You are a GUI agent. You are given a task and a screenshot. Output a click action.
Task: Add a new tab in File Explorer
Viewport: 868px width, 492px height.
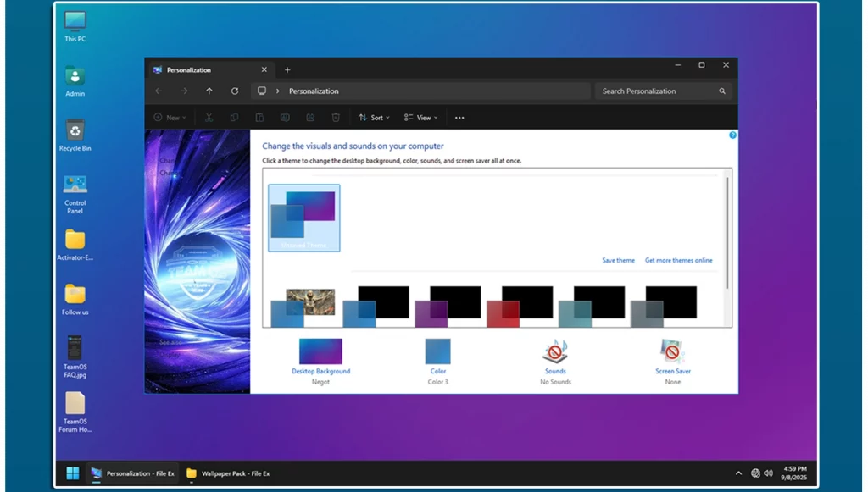287,70
